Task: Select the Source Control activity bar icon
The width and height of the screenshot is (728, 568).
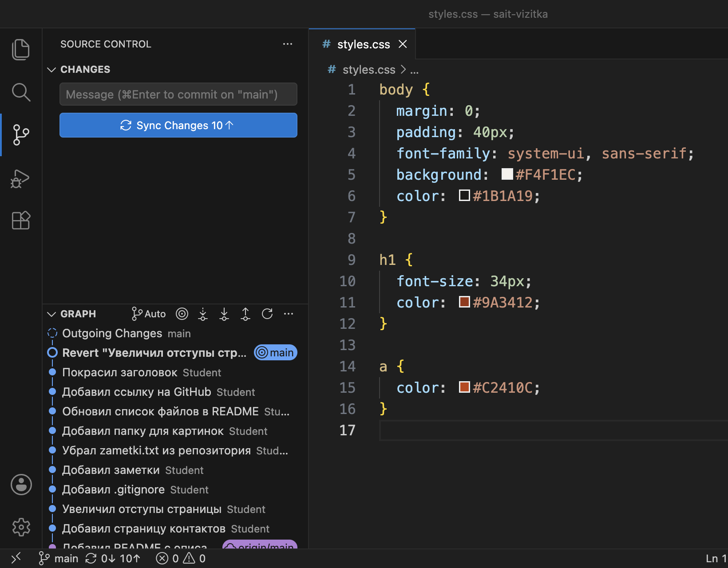Action: [x=21, y=134]
